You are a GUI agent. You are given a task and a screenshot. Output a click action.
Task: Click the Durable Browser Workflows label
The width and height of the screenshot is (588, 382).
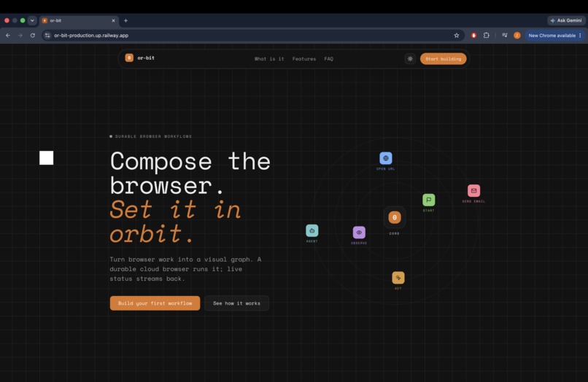[x=151, y=136]
